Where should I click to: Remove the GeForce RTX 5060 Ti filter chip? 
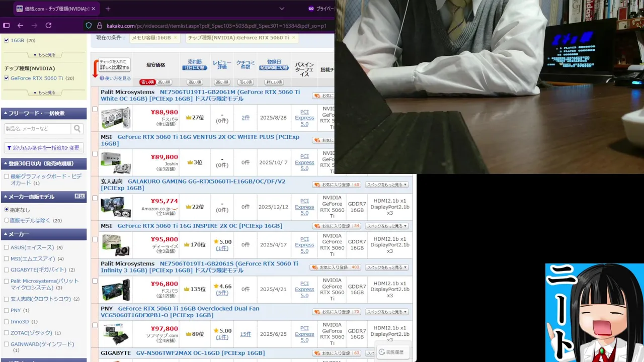293,38
